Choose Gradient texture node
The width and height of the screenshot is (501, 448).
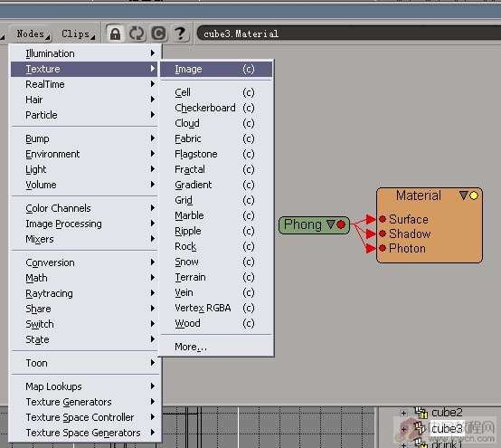[216, 185]
